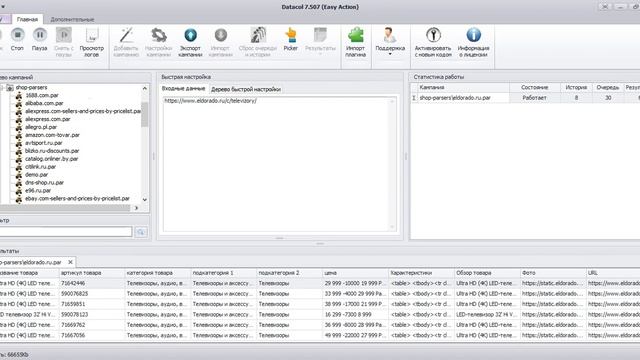Click the Работает status cell
The height and width of the screenshot is (360, 640).
pos(534,98)
